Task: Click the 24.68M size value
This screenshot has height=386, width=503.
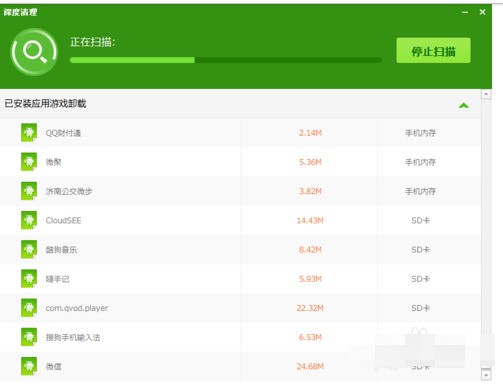Action: pyautogui.click(x=310, y=366)
